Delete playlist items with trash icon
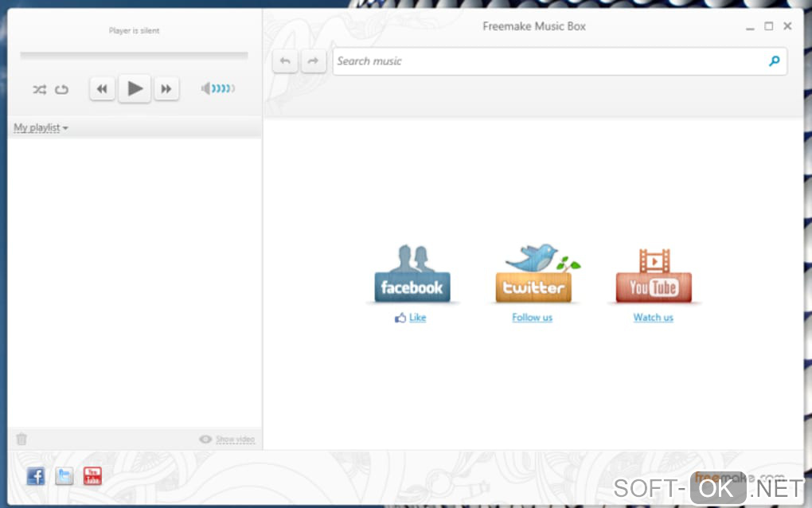The image size is (812, 508). coord(21,440)
